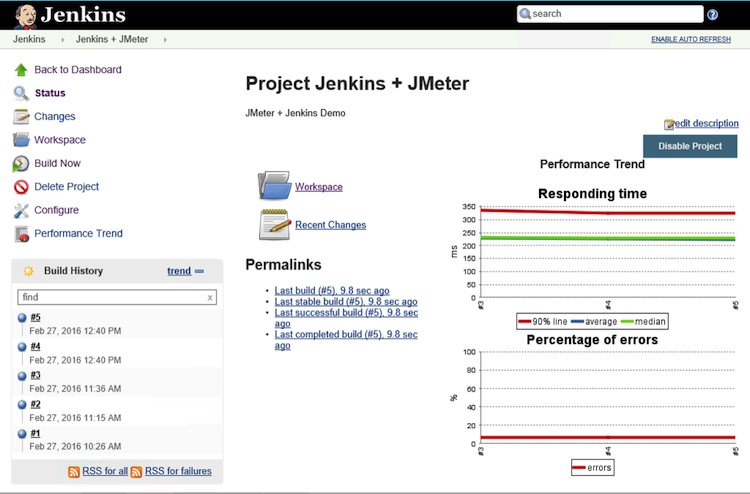Collapse the build trend with the minus icon
Image resolution: width=750 pixels, height=494 pixels.
199,271
